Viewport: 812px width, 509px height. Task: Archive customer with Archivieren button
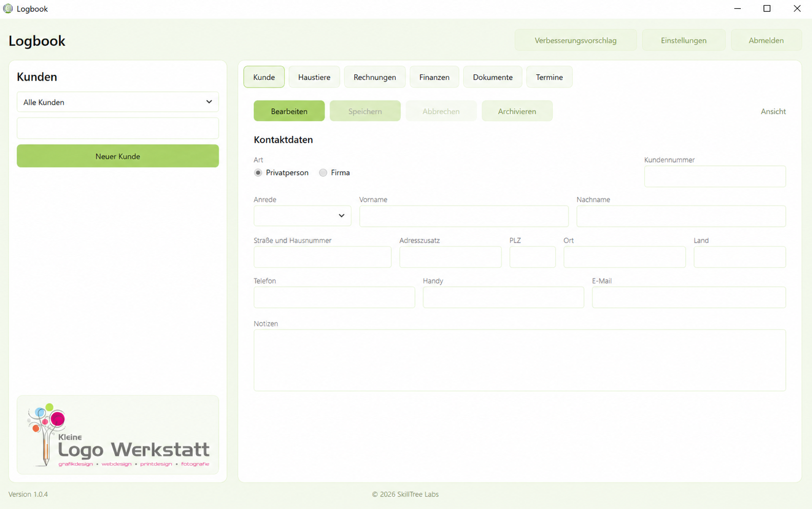(x=517, y=111)
